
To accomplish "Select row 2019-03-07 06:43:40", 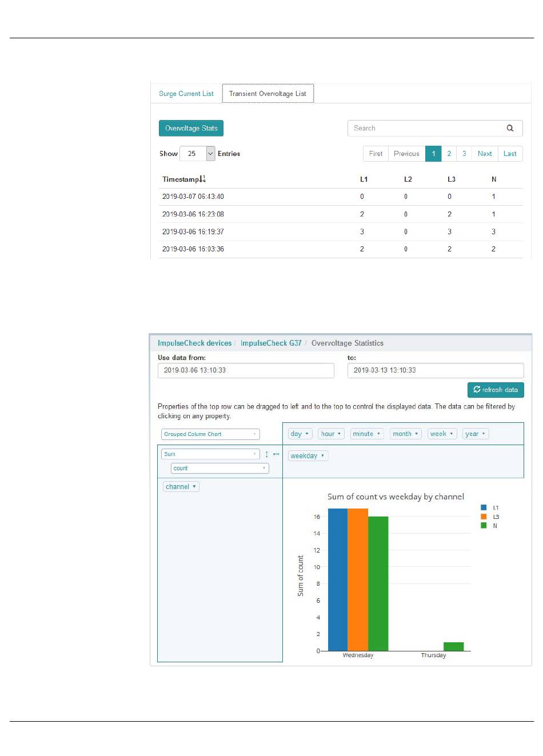I will tap(340, 197).
